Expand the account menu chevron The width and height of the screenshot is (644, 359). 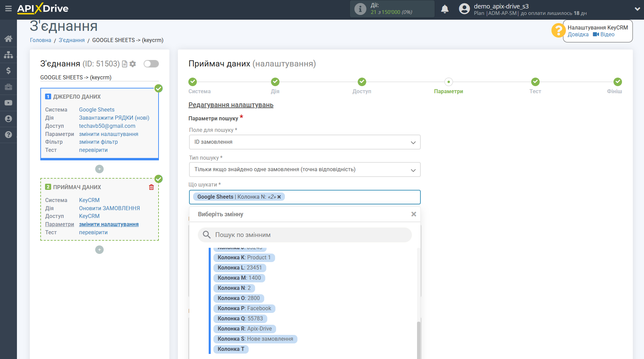637,9
